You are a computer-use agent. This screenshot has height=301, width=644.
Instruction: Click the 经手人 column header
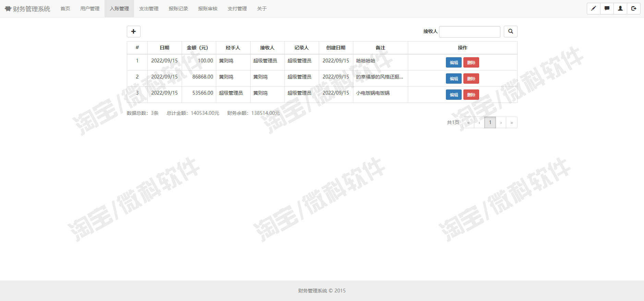(x=233, y=48)
